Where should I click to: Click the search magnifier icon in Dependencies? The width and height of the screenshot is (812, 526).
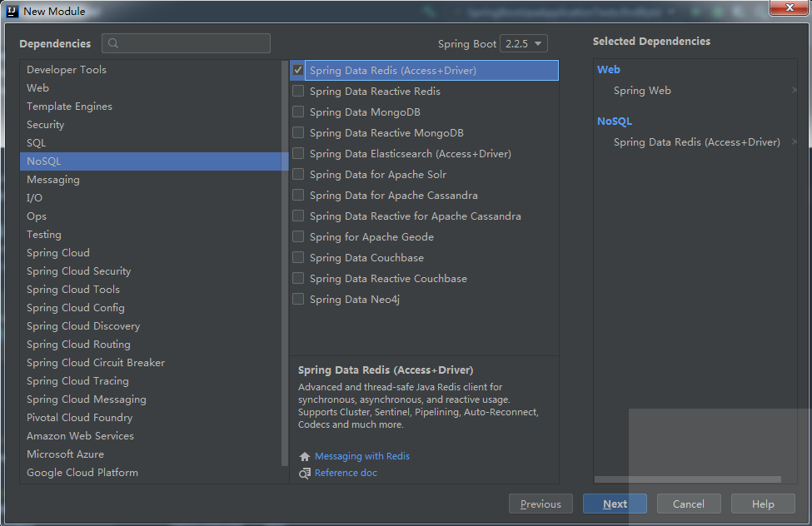[x=114, y=43]
